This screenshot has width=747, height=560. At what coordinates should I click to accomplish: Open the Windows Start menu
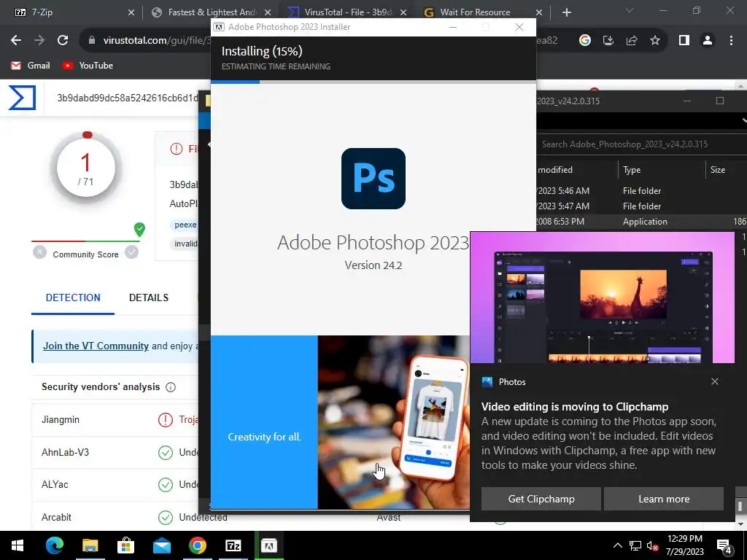point(18,545)
